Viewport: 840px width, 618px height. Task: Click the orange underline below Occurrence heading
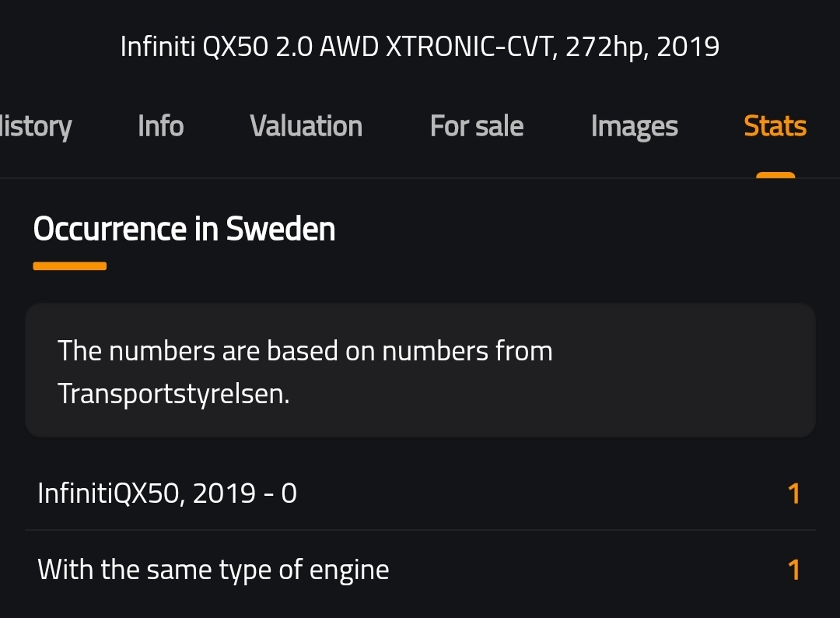tap(70, 266)
